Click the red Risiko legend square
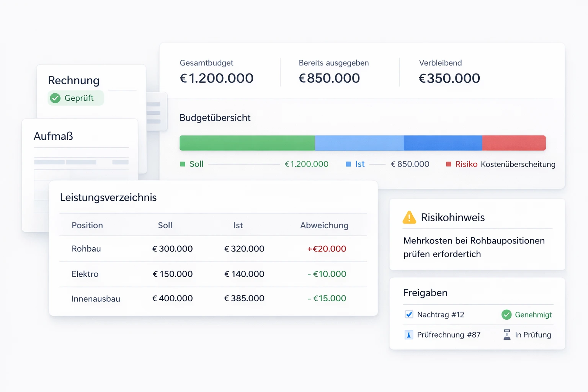The width and height of the screenshot is (588, 392). [448, 164]
